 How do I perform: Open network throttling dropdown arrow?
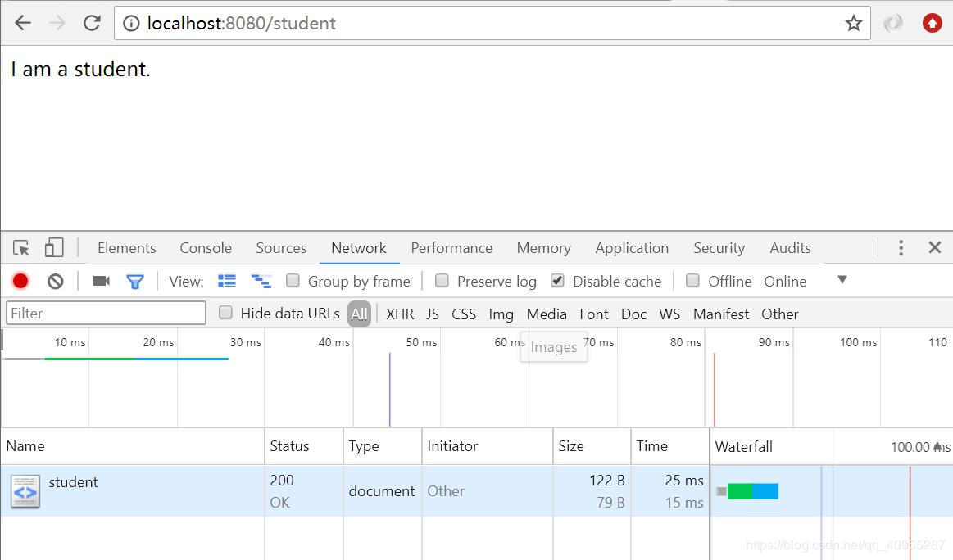(842, 280)
